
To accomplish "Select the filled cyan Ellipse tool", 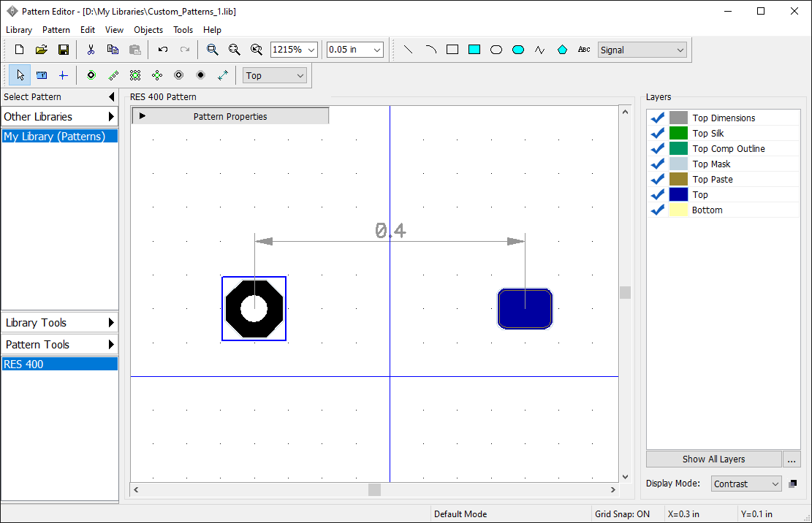I will [518, 50].
